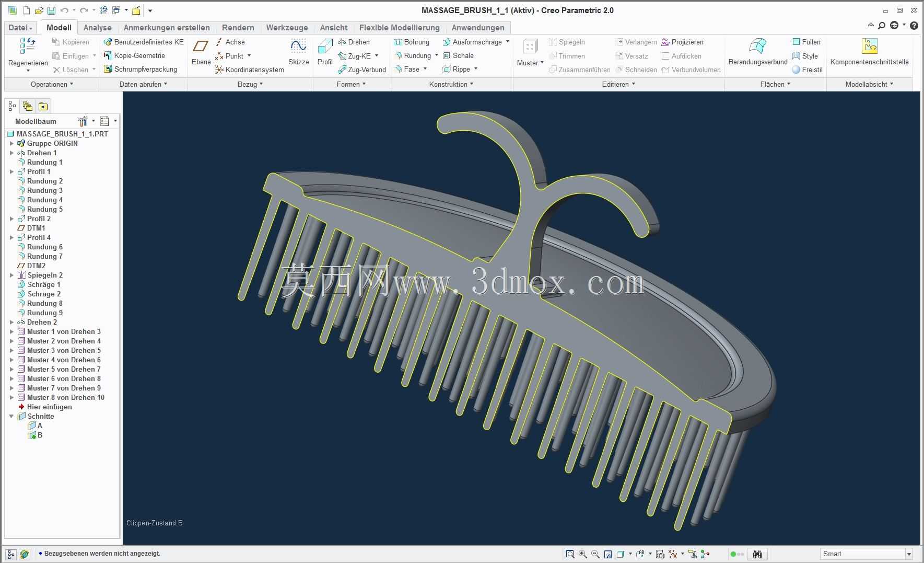924x563 pixels.
Task: Click the Freistil tool
Action: click(x=807, y=70)
